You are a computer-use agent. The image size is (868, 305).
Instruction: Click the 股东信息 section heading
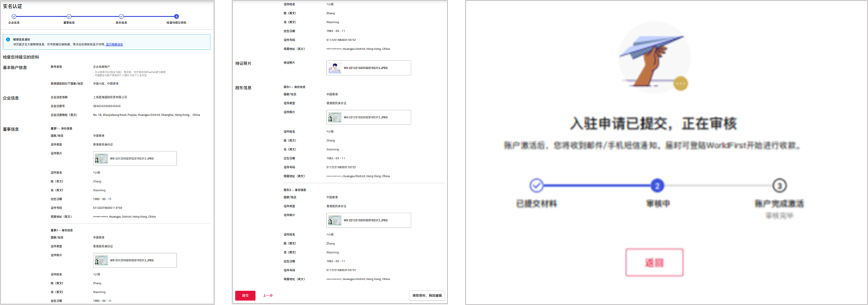pos(244,88)
